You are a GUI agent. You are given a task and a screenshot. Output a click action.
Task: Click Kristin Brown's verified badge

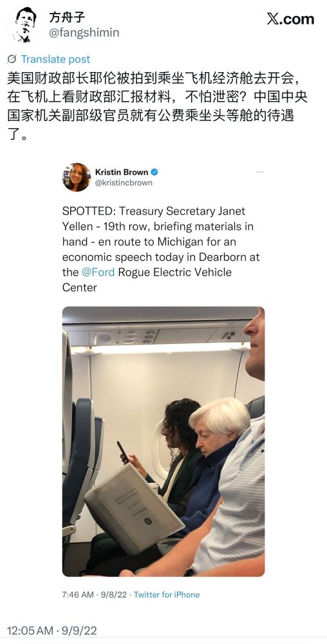(154, 172)
